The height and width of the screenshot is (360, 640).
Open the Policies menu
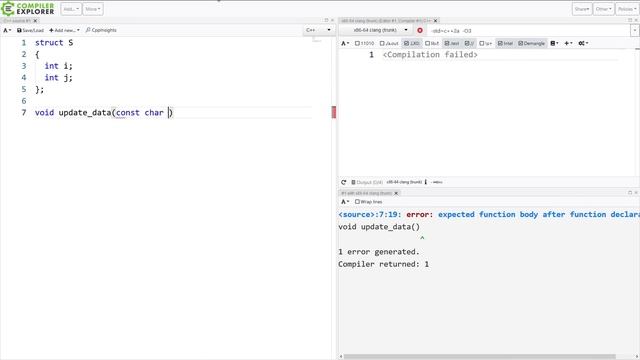click(627, 9)
